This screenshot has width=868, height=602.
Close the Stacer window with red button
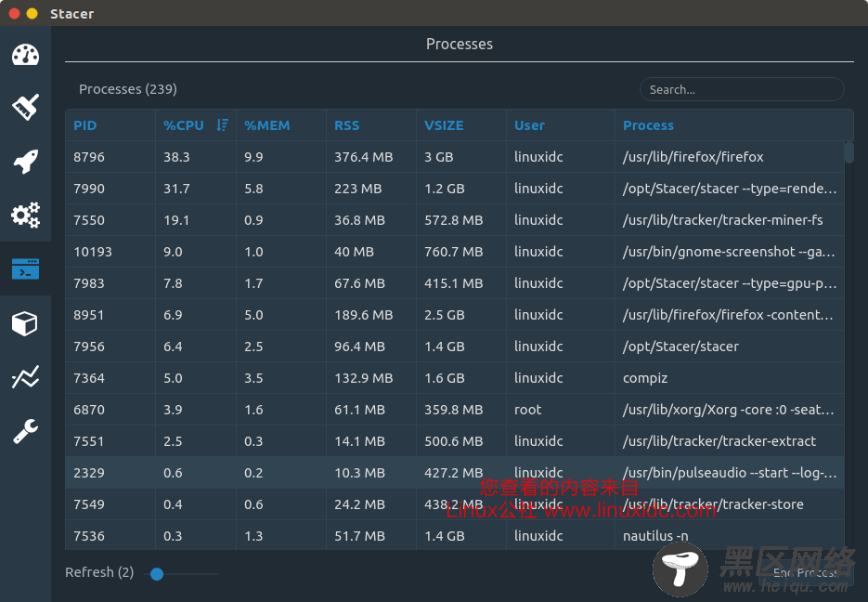pos(15,13)
